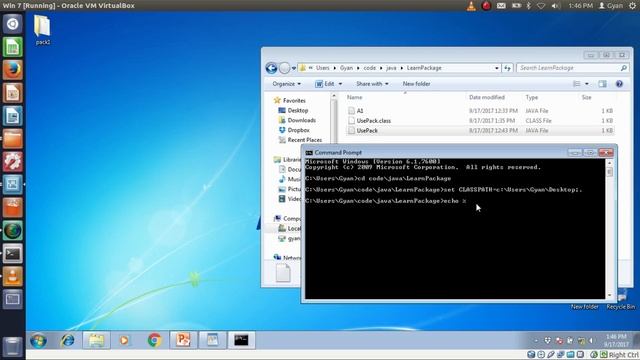Viewport: 640px width, 360px height.
Task: Sort files by Type column
Action: click(x=531, y=97)
